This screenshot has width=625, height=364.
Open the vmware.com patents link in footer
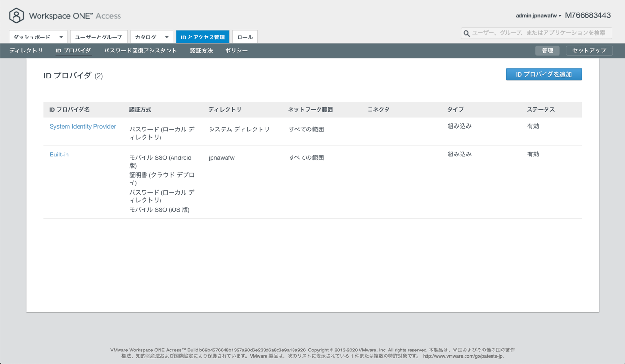pos(463,356)
